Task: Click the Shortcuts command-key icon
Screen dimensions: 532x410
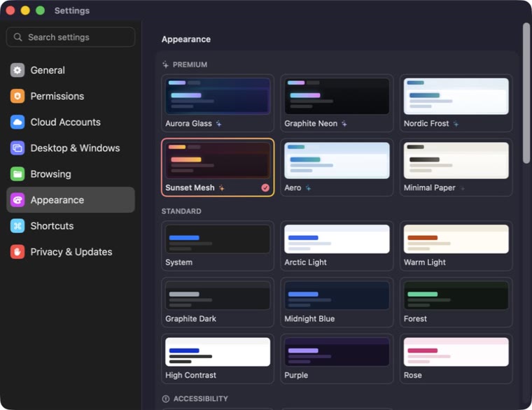Action: (x=17, y=226)
